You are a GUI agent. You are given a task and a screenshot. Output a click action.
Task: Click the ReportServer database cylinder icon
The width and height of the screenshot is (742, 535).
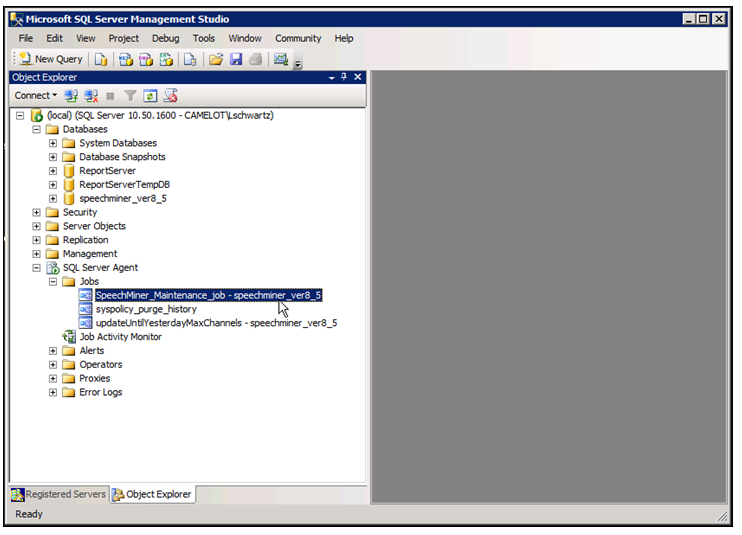point(69,171)
